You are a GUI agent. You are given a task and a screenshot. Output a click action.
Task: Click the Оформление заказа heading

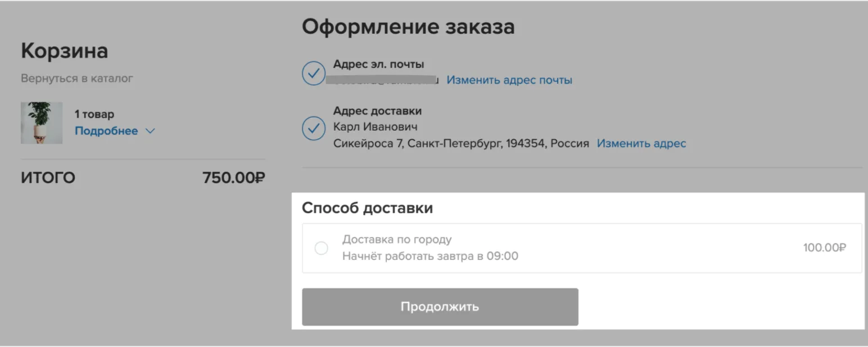tap(408, 26)
